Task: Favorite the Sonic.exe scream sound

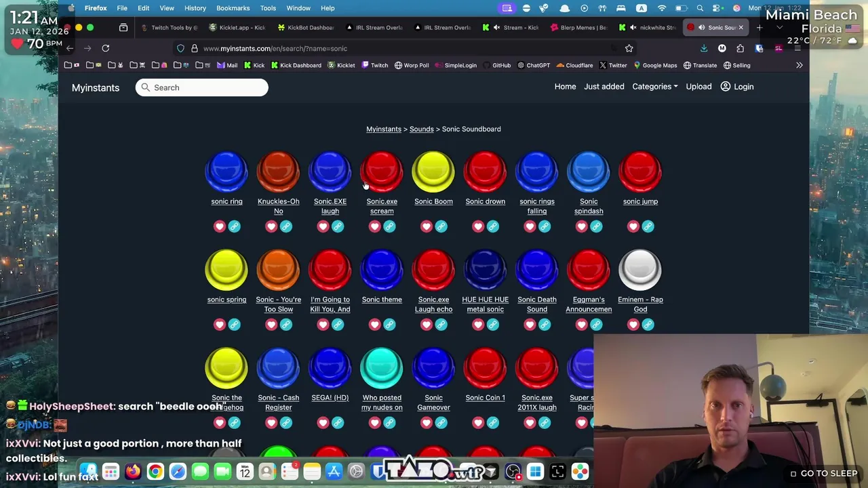Action: (x=374, y=226)
